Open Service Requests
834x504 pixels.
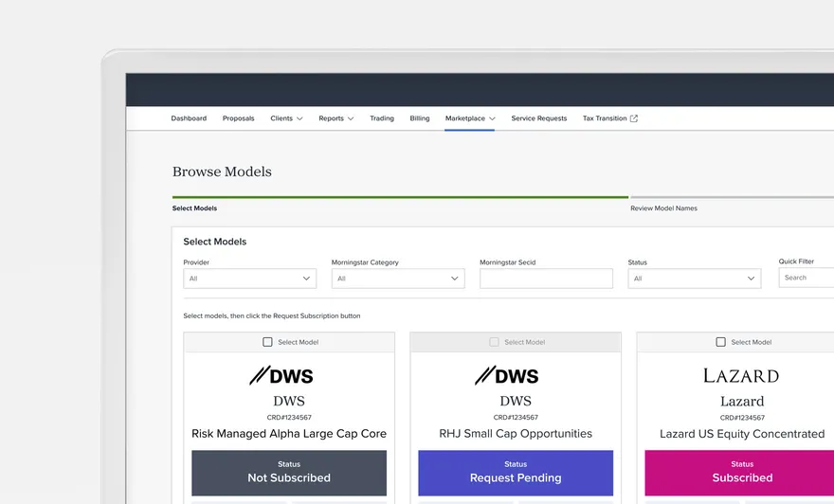tap(539, 118)
